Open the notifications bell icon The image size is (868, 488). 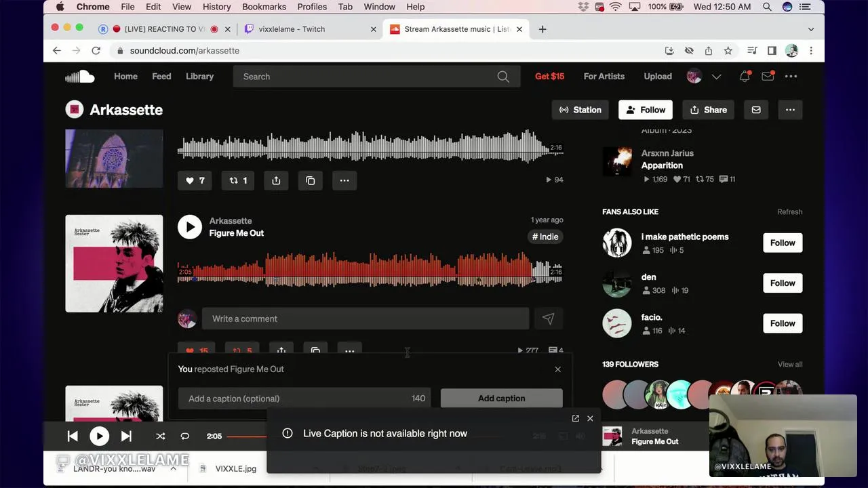[745, 77]
